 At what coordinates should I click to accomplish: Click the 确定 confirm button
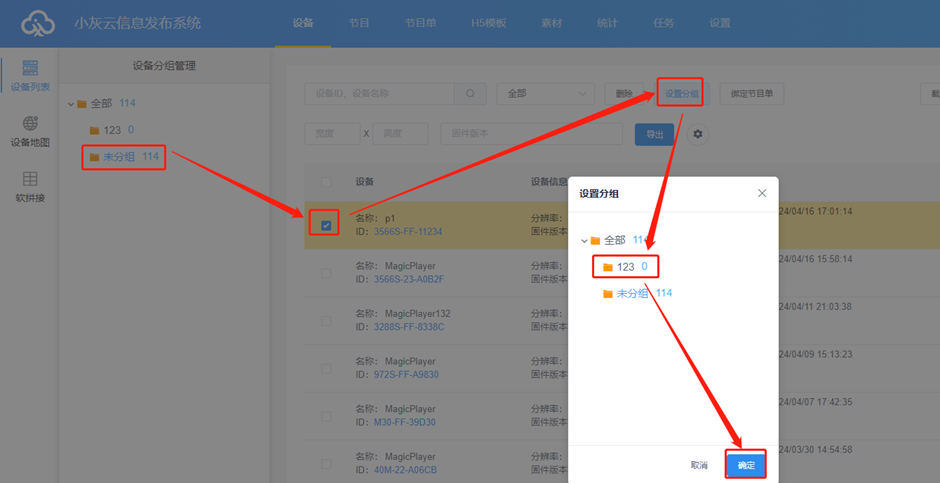point(746,465)
